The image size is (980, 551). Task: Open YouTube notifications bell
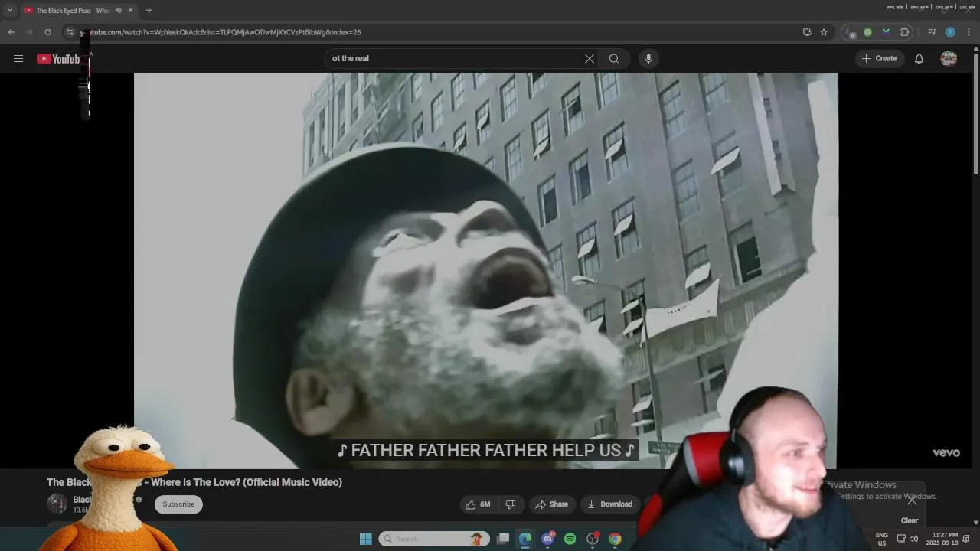tap(919, 58)
